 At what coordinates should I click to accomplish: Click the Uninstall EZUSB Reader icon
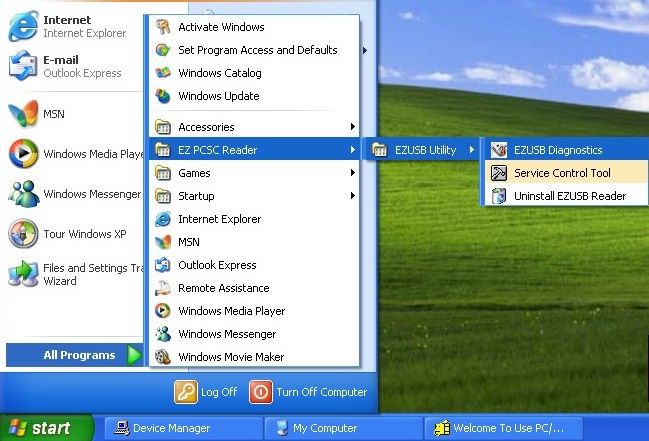[499, 196]
